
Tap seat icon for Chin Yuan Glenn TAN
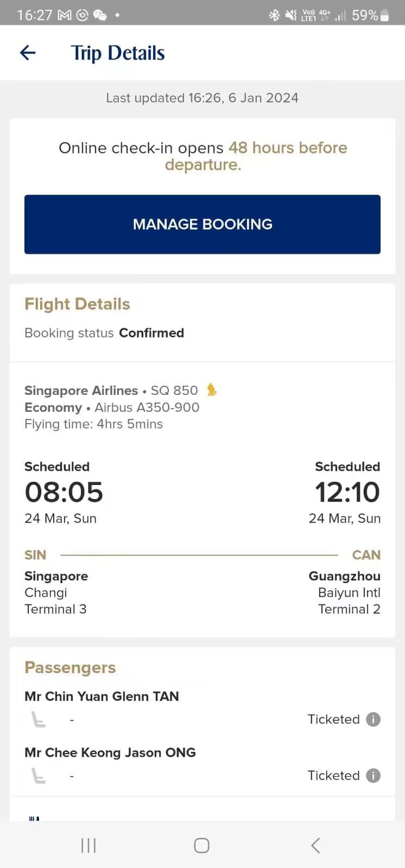[39, 719]
